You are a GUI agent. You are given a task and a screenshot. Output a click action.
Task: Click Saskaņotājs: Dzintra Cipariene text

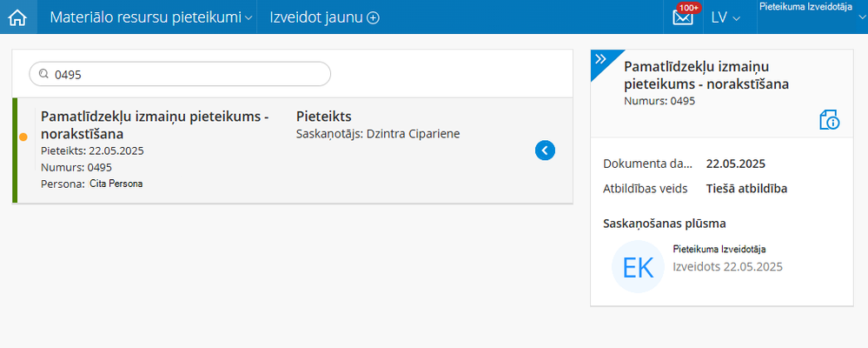pyautogui.click(x=378, y=134)
